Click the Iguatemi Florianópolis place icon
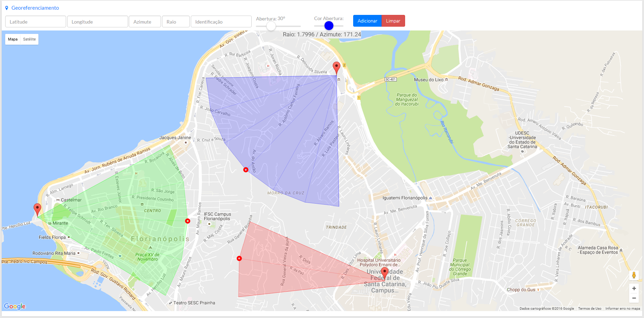The height and width of the screenshot is (318, 644). pos(430,198)
